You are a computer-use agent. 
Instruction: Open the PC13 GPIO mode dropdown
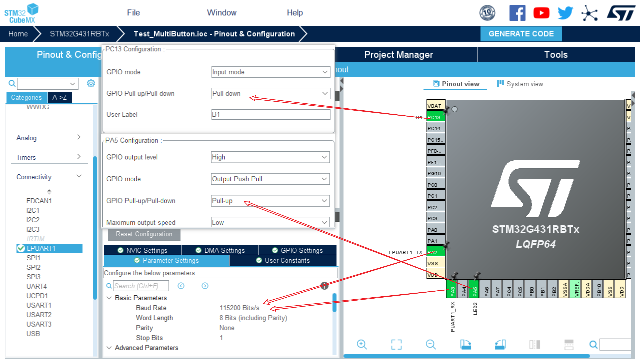270,72
